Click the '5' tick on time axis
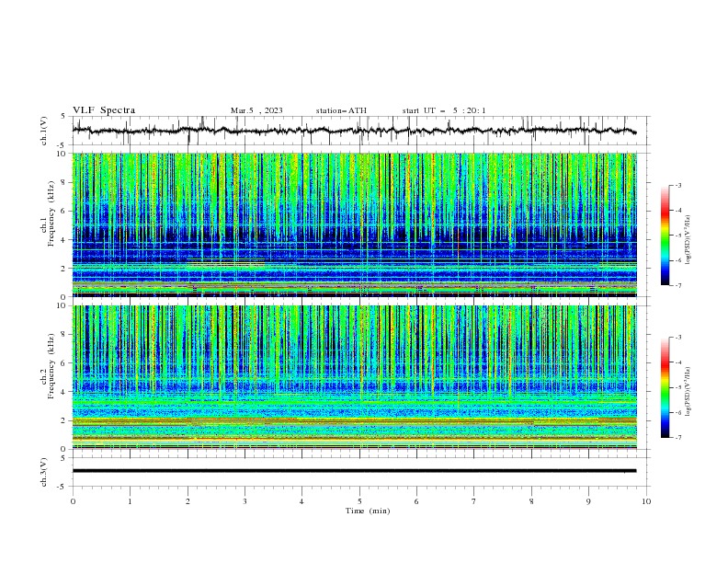Screen dimensions: 728x563 [x=359, y=501]
